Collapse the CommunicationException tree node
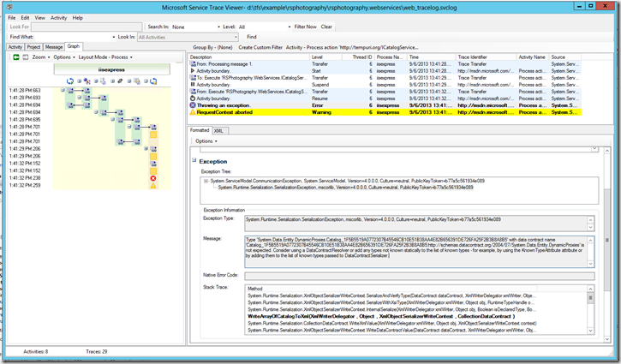621x364 pixels. 205,181
